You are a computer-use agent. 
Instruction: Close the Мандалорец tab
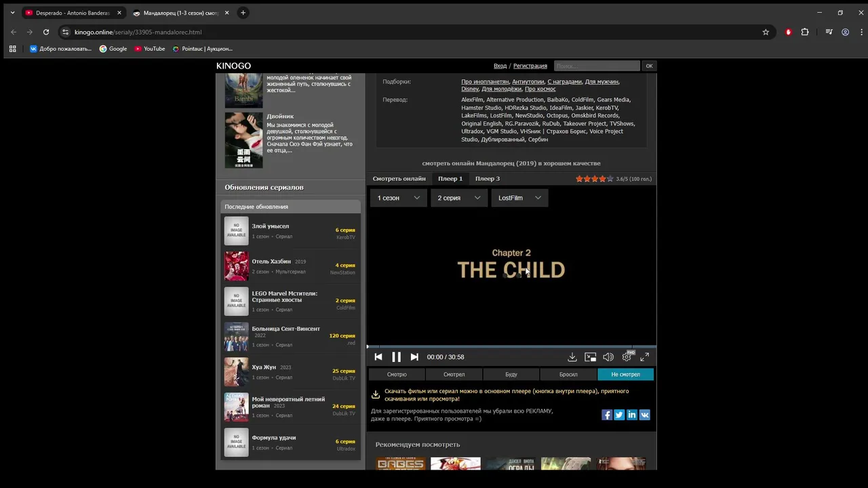(226, 13)
